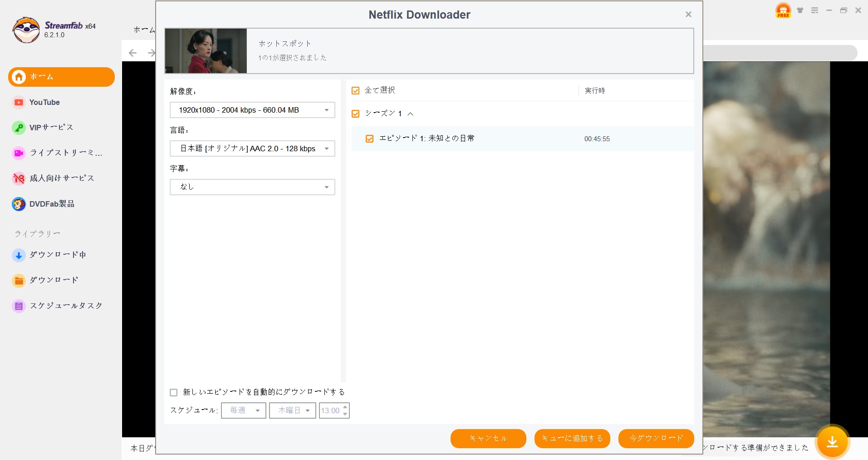This screenshot has width=868, height=460.
Task: Click the DVDFab products icon
Action: click(19, 204)
